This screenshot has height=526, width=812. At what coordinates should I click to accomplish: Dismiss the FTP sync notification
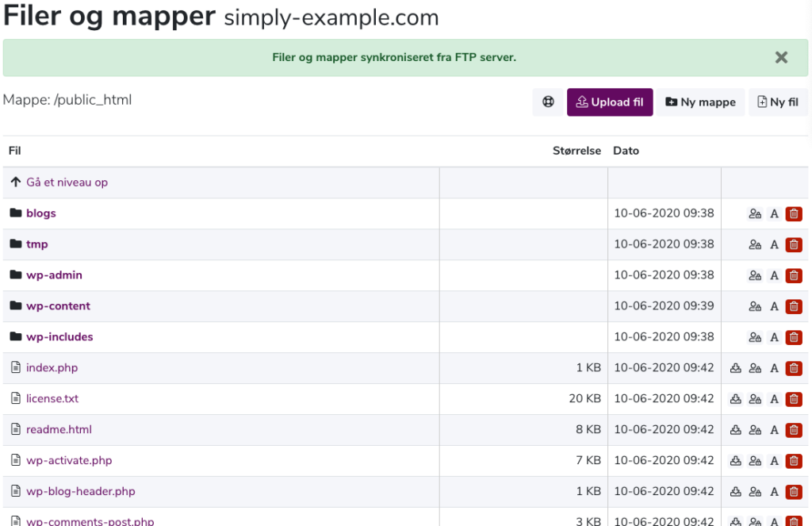781,58
